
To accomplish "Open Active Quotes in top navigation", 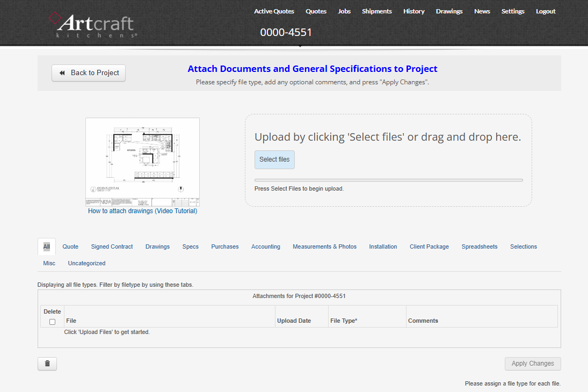I will 274,11.
